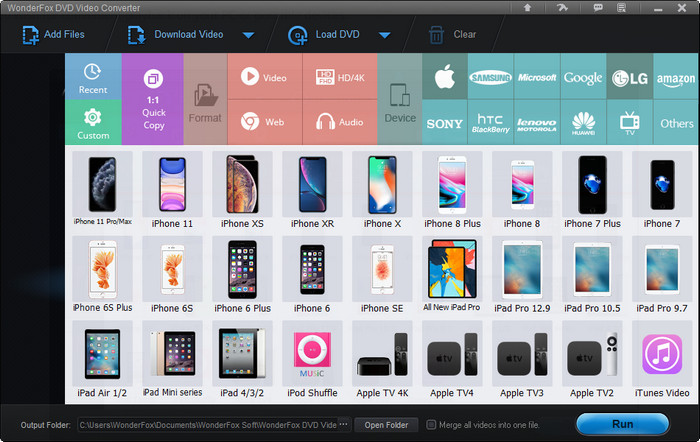700x442 pixels.
Task: Pick the iPhone XS profile
Action: pos(242,189)
